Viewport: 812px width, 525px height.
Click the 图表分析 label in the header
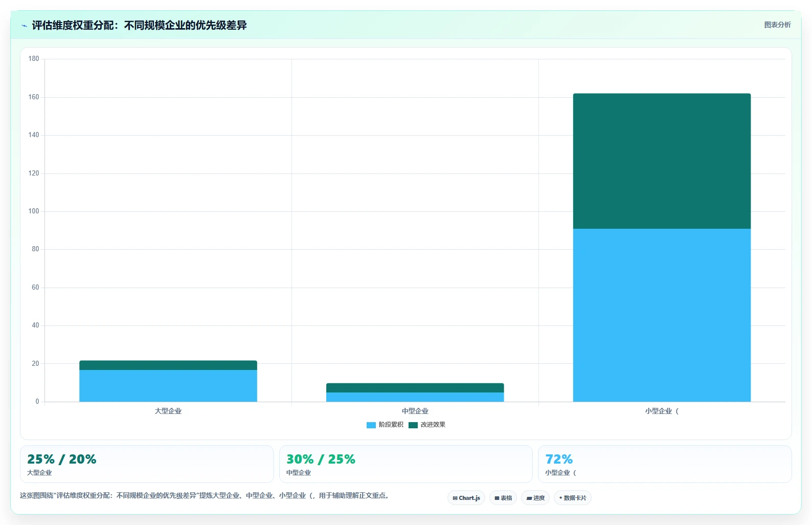(777, 25)
